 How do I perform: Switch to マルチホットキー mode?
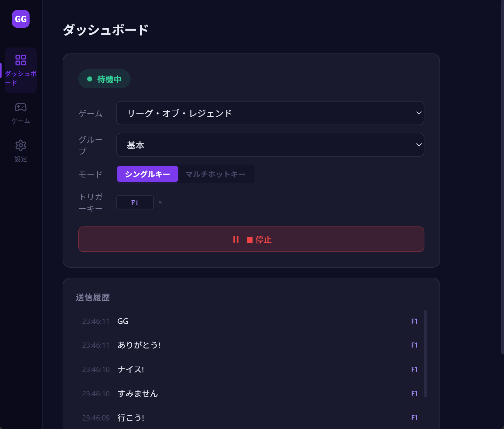coord(216,174)
